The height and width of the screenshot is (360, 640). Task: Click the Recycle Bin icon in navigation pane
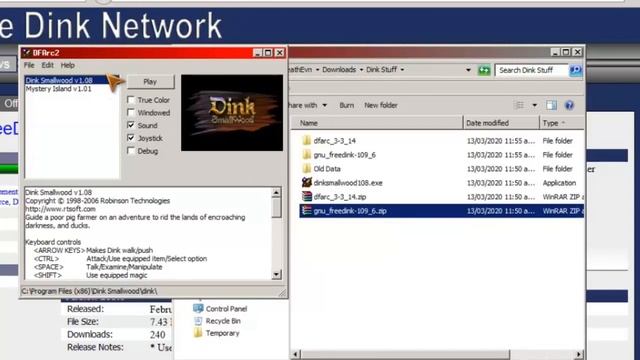[x=198, y=321]
